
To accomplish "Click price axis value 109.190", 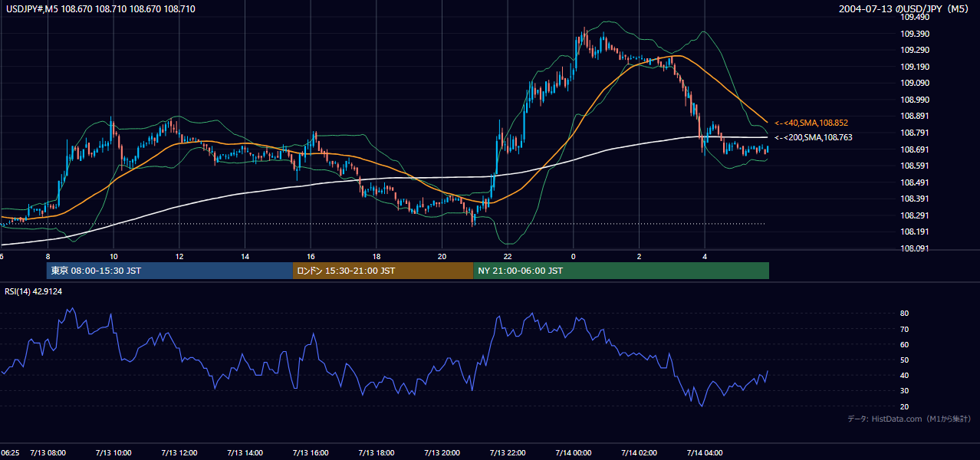I will 914,67.
